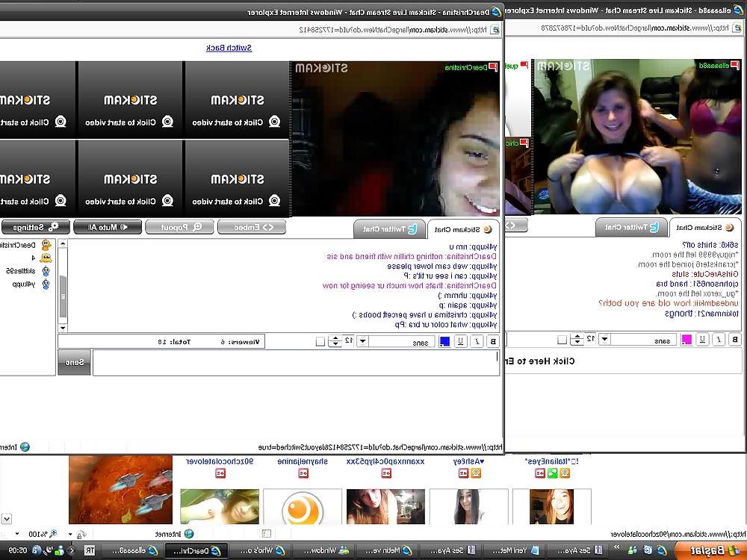
Task: Click the TR language indicator
Action: pyautogui.click(x=90, y=550)
